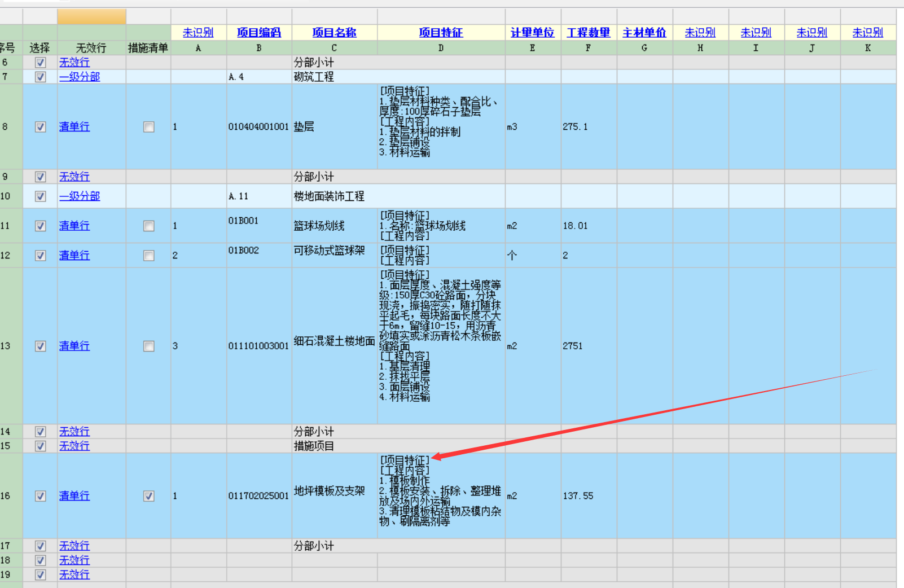904x588 pixels.
Task: Select the 细石混凝土楼地面 name cell
Action: [334, 346]
